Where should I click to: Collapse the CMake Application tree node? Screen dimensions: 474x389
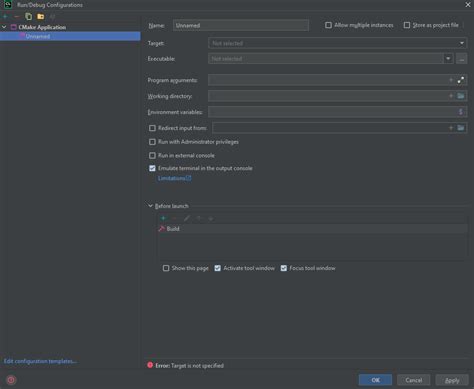pyautogui.click(x=4, y=27)
